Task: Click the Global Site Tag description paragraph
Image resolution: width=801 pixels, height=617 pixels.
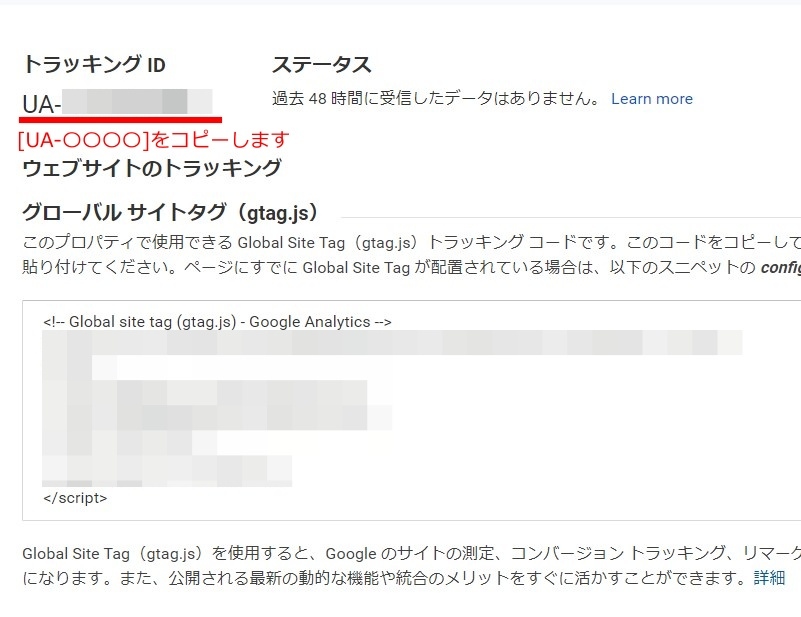Action: tap(400, 257)
